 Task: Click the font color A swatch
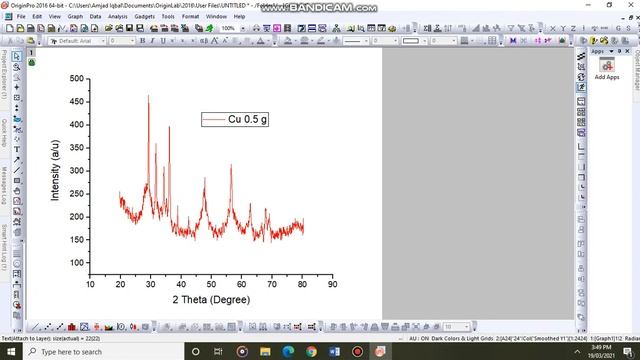tap(260, 41)
